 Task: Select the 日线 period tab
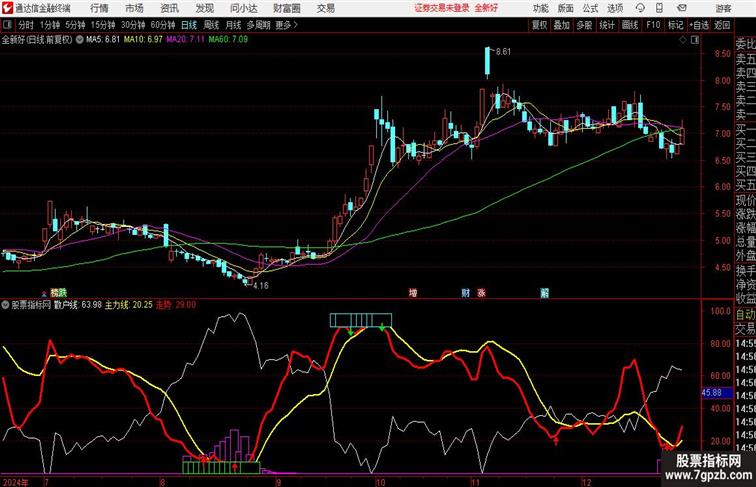click(189, 25)
